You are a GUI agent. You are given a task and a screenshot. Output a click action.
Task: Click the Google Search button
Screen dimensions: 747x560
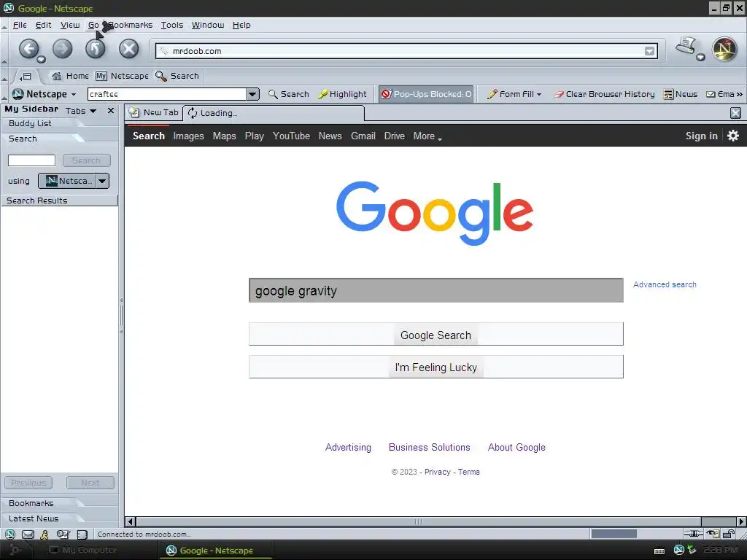coord(436,334)
